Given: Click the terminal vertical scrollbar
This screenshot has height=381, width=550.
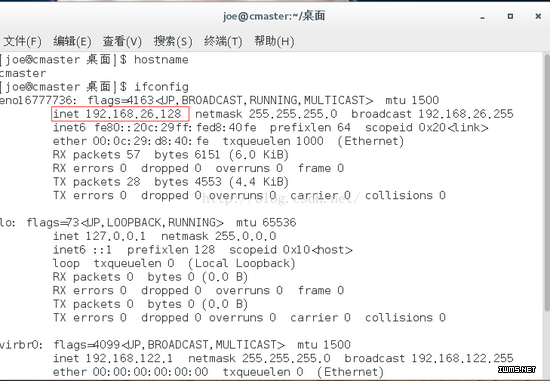Looking at the screenshot, I should click(547, 182).
